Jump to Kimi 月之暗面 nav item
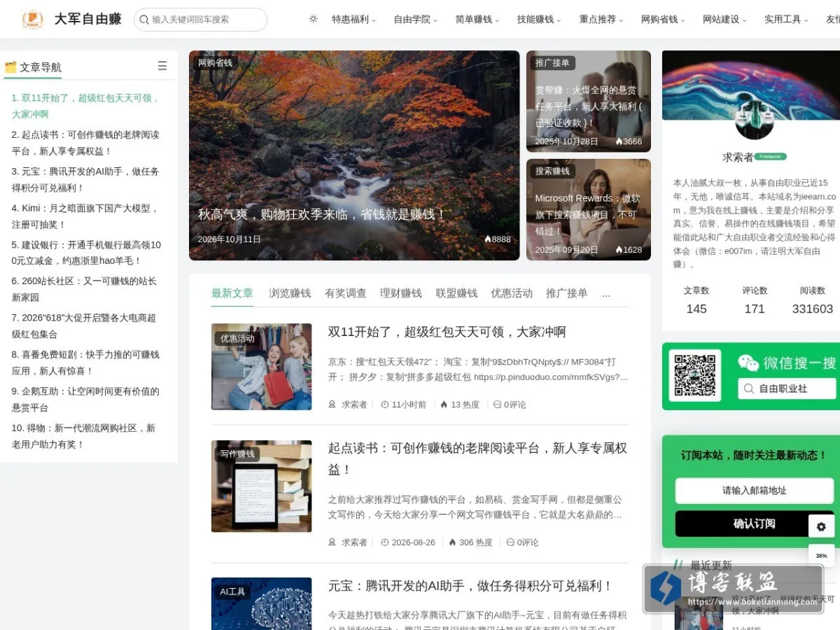The width and height of the screenshot is (840, 630). pos(85,216)
